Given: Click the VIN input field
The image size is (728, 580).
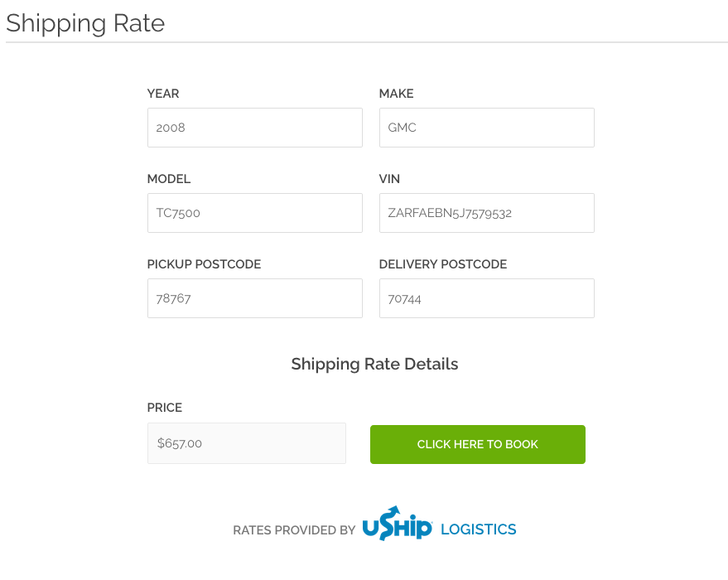Looking at the screenshot, I should [486, 213].
